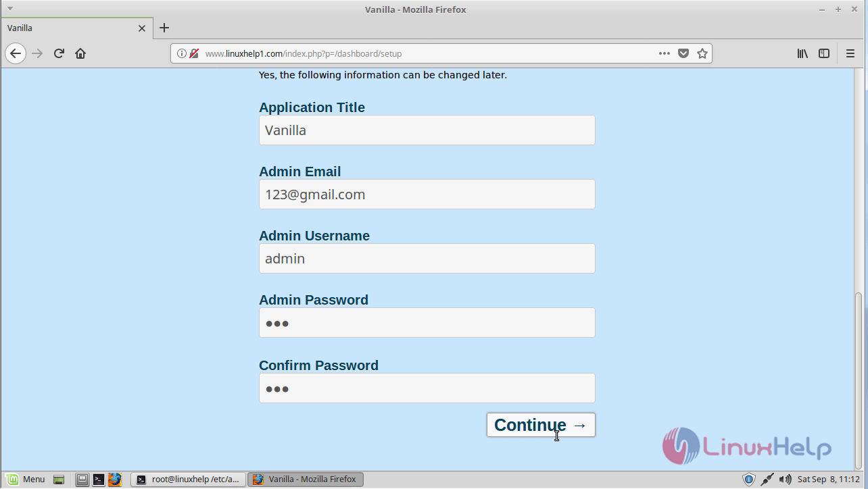
Task: Edit the Application Title field
Action: [x=427, y=130]
